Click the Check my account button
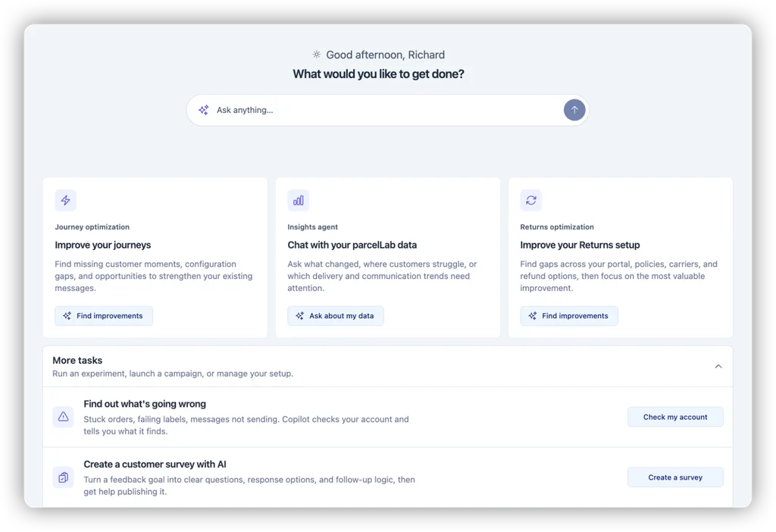This screenshot has width=776, height=532. [x=675, y=417]
